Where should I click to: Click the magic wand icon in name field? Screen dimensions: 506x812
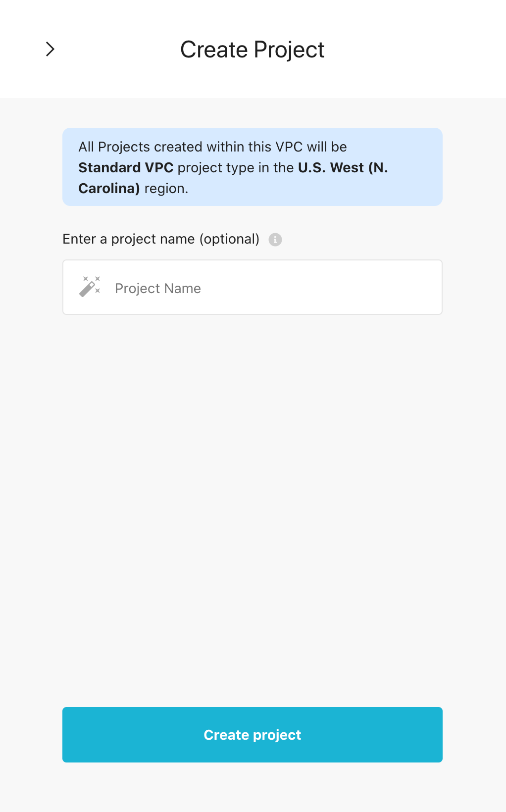pos(90,287)
